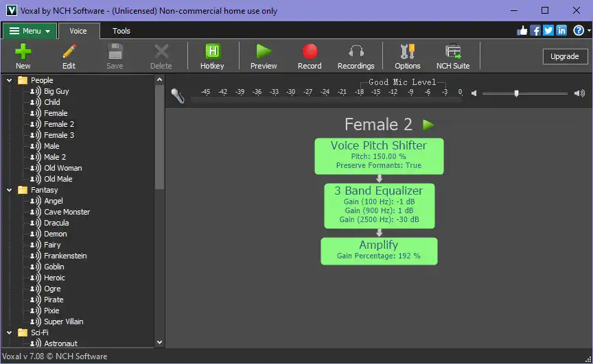Open the NCH Suite icon

[x=453, y=51]
